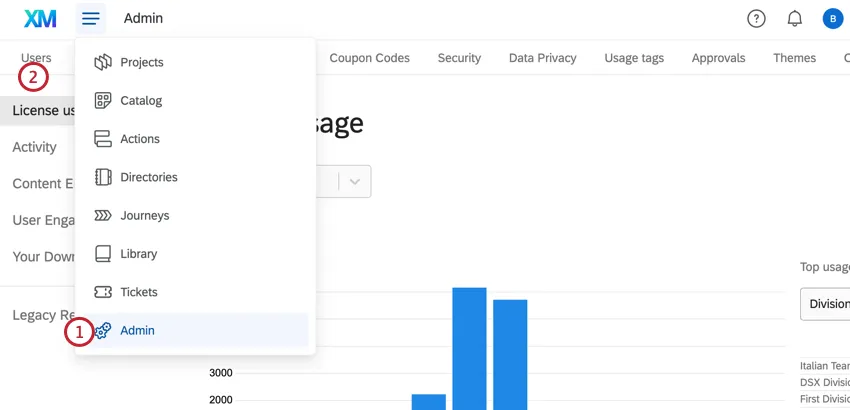
Task: Click the Tickets icon in menu
Action: click(x=103, y=292)
